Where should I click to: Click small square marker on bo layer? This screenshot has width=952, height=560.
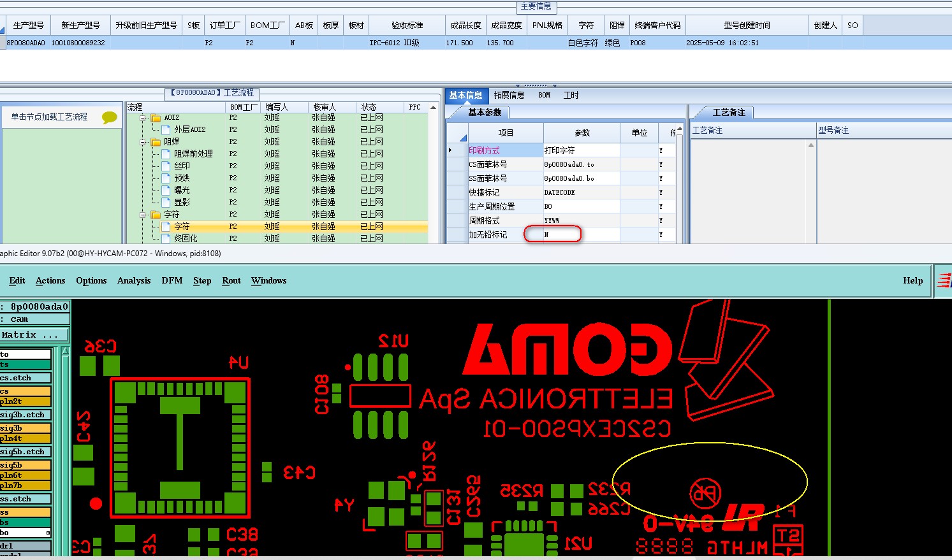tap(48, 533)
